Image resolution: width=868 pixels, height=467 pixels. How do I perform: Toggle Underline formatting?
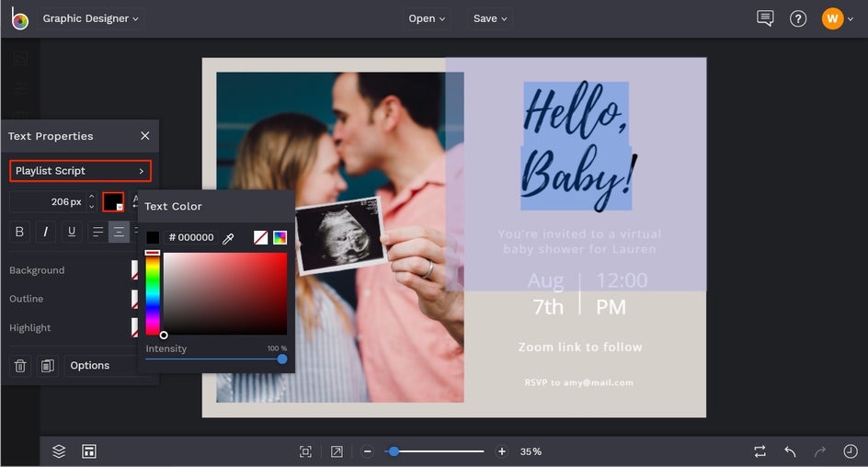pyautogui.click(x=72, y=232)
